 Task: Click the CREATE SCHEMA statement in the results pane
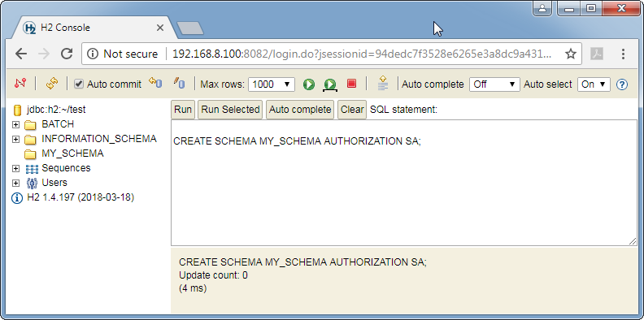302,262
